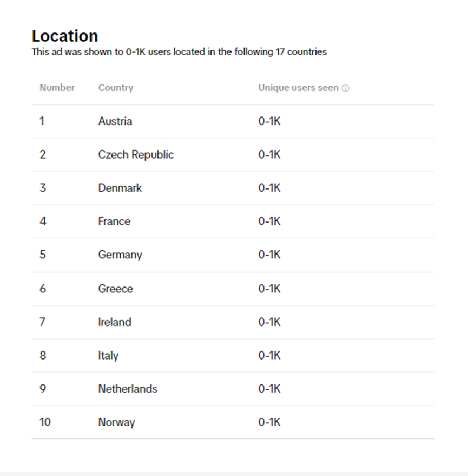Click the info icon beside Unique users seen

345,88
